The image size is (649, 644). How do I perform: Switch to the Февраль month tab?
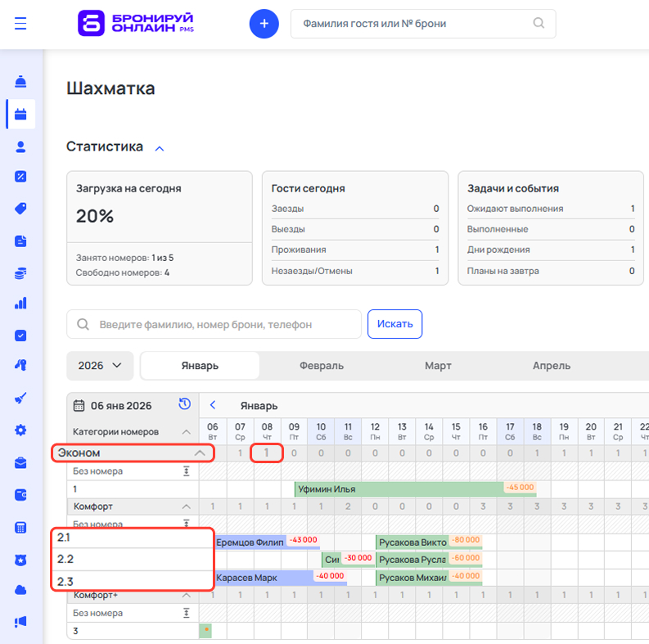[x=321, y=366]
